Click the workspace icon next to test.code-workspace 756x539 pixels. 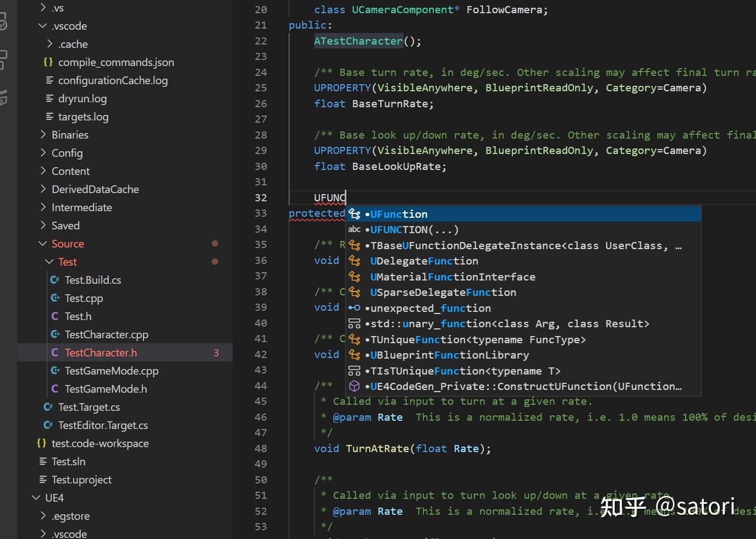(x=41, y=443)
